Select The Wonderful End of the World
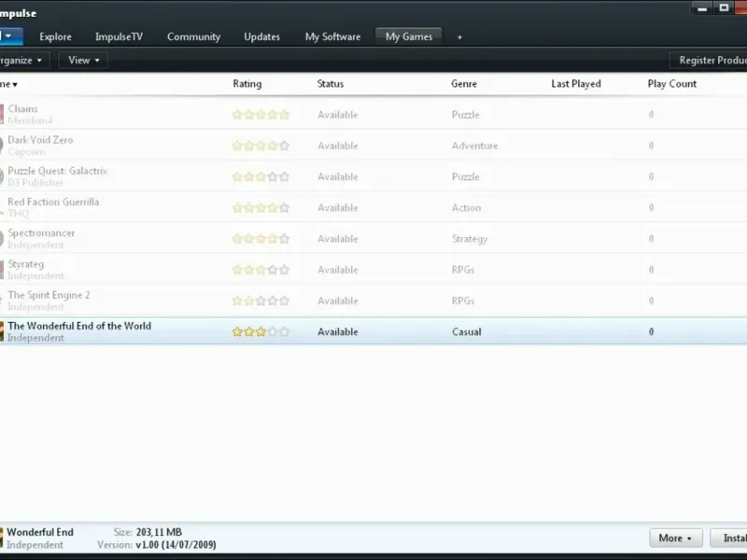This screenshot has height=560, width=747. point(373,331)
